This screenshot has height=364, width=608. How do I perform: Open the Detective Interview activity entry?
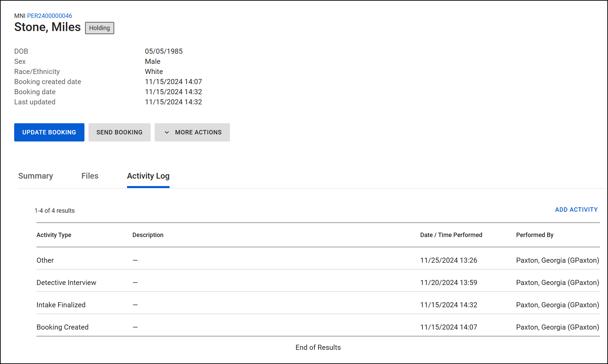[x=66, y=282]
